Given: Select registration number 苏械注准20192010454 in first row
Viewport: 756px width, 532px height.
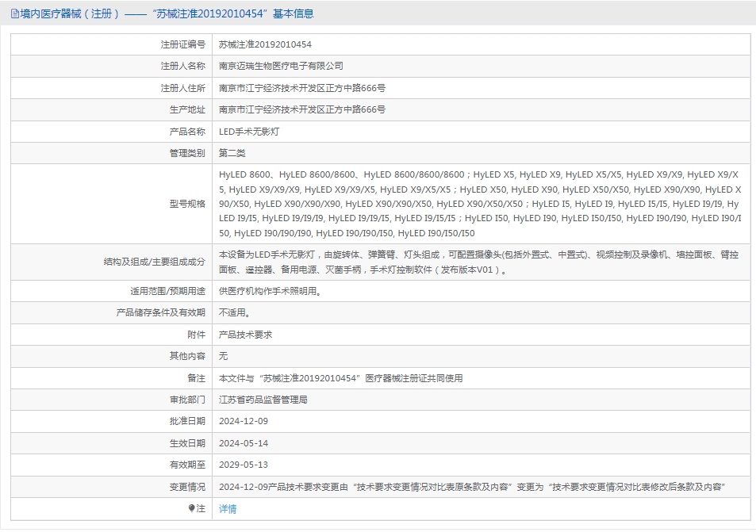Looking at the screenshot, I should 265,44.
